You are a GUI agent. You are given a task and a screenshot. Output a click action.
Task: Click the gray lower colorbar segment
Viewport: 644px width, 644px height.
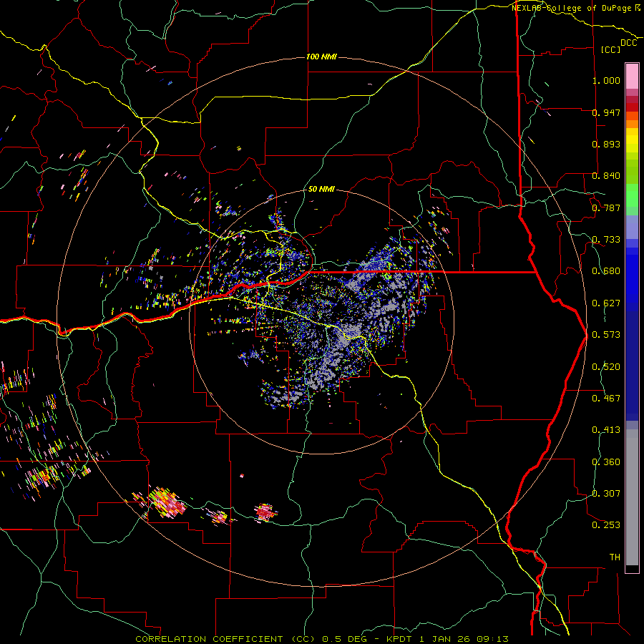(632, 497)
